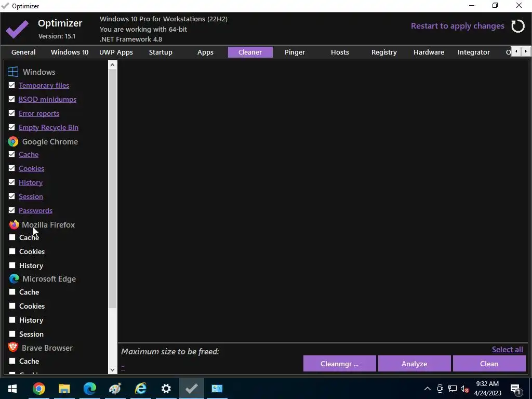The image size is (532, 399).
Task: Click the Google Chrome icon in cleaner list
Action: [13, 141]
